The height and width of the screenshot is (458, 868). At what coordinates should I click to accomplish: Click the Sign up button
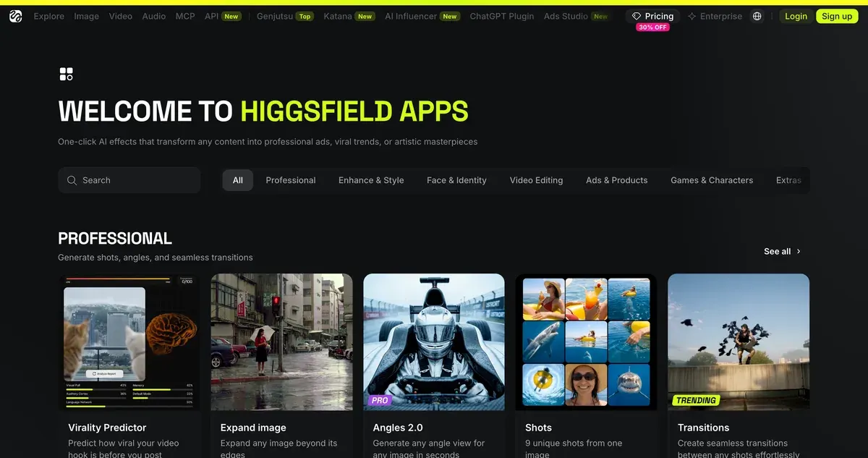(x=837, y=16)
